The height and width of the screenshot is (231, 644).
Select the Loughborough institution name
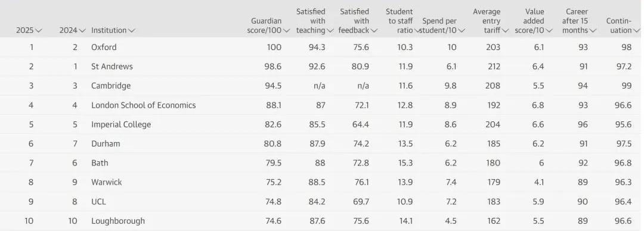tap(118, 221)
